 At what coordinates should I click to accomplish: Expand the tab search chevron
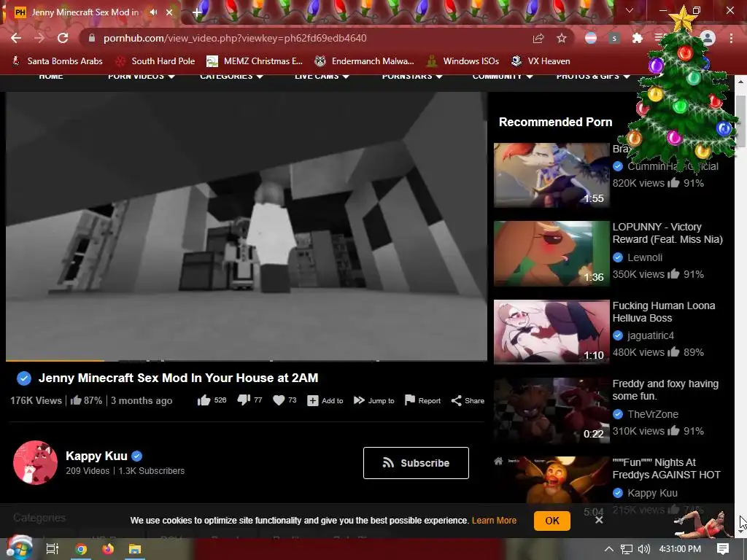630,10
